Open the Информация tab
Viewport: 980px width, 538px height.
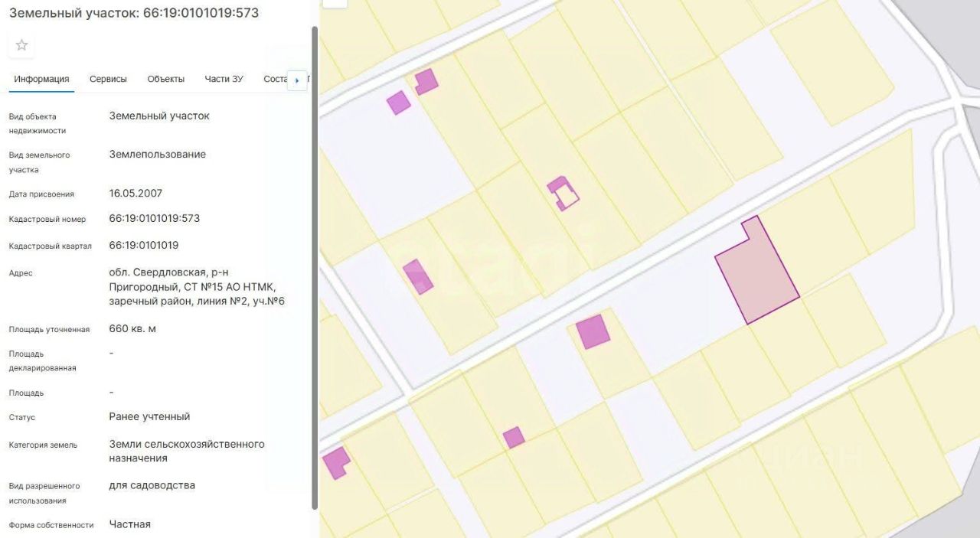pyautogui.click(x=41, y=79)
